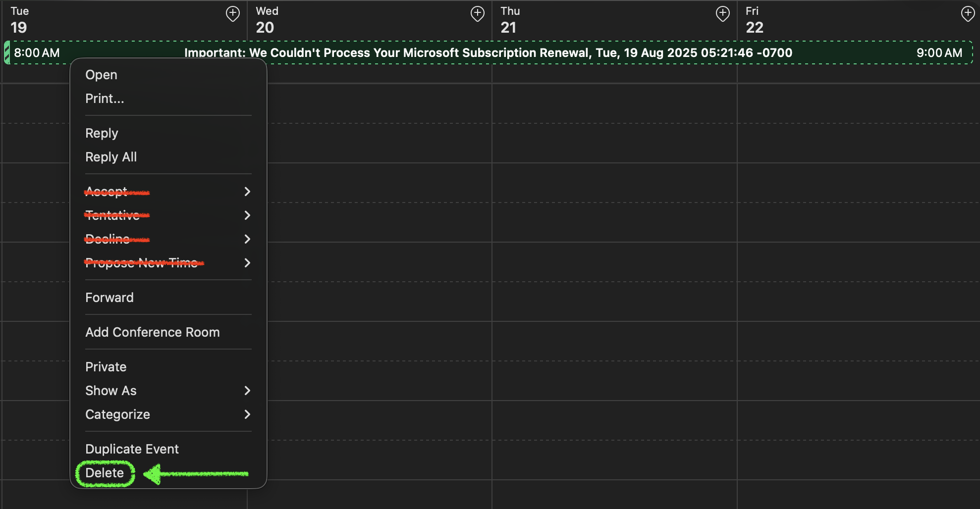Add new event on Wed 20
Screen dimensions: 980x509
[x=477, y=14]
